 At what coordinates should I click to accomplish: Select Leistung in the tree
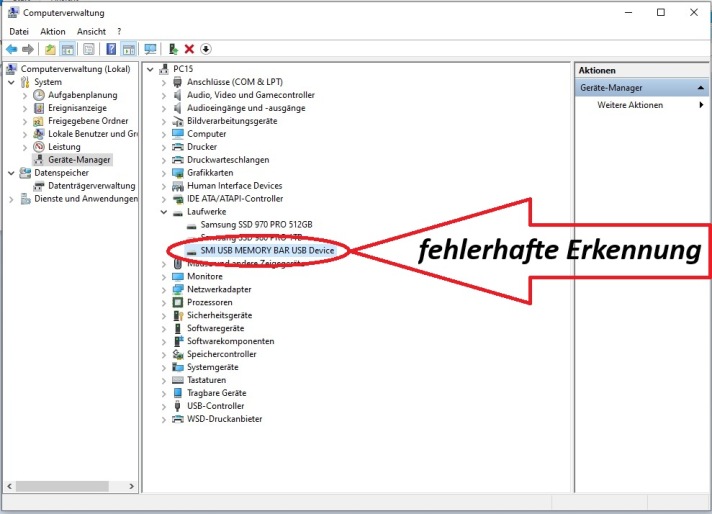[x=64, y=147]
